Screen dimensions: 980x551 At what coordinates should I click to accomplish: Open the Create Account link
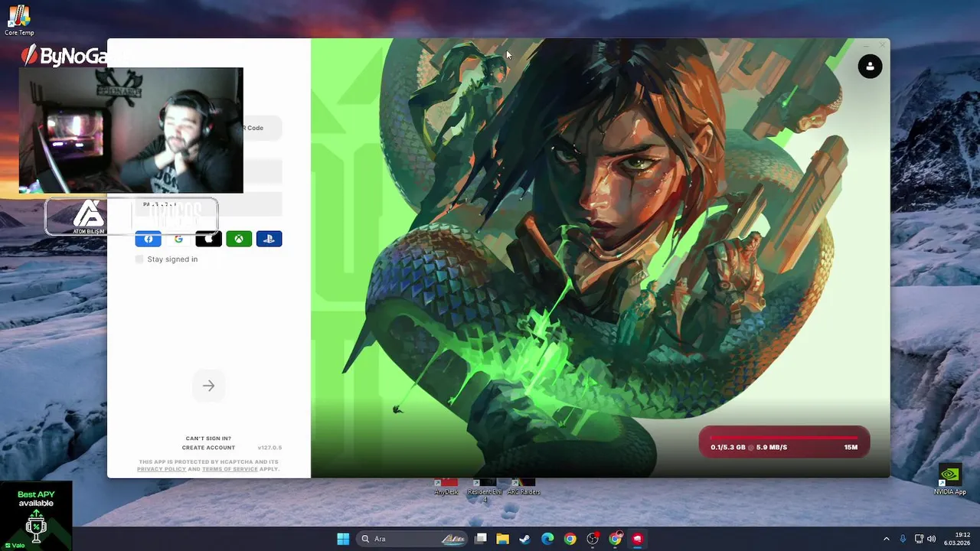[x=208, y=448]
